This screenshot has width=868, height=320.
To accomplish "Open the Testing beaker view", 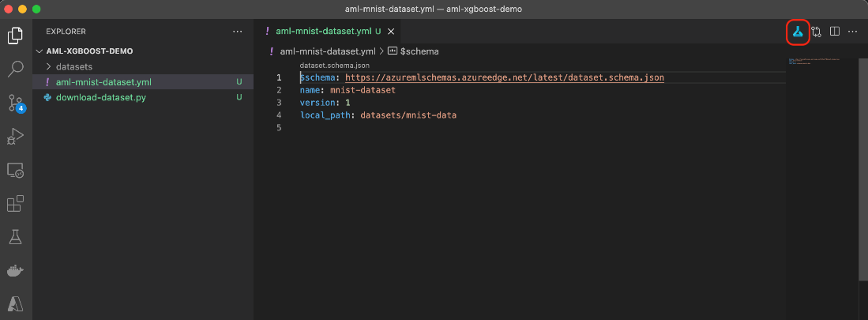I will tap(16, 238).
